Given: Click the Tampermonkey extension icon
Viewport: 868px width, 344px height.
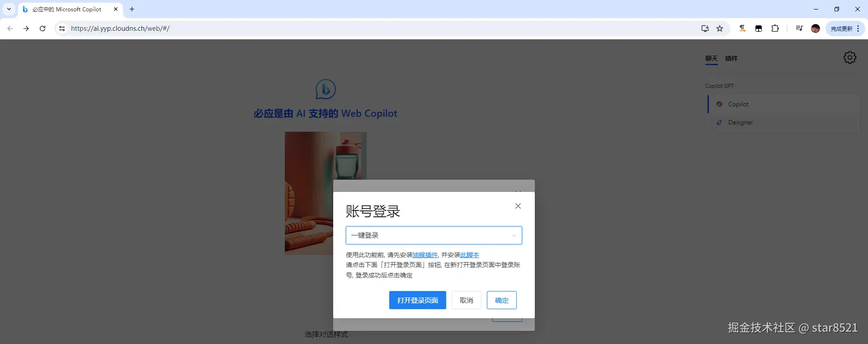Looking at the screenshot, I should coord(759,29).
